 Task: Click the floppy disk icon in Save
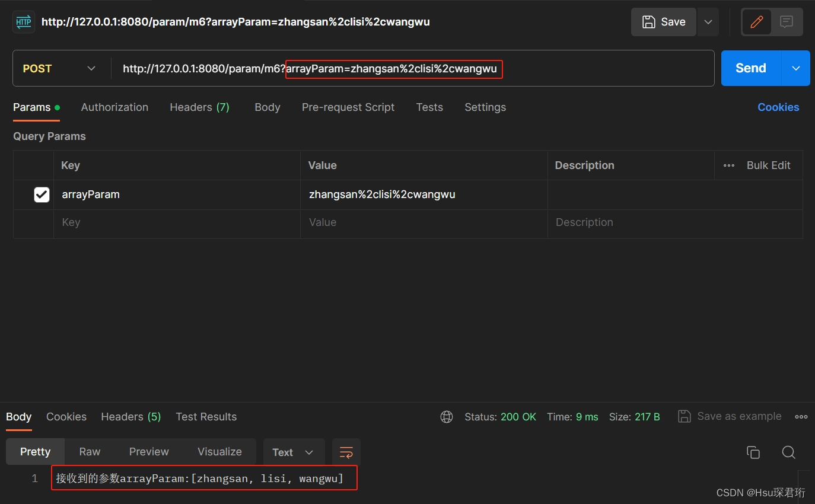(x=649, y=22)
